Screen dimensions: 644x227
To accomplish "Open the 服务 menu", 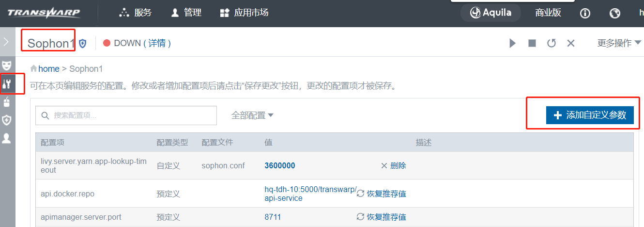I will [136, 13].
